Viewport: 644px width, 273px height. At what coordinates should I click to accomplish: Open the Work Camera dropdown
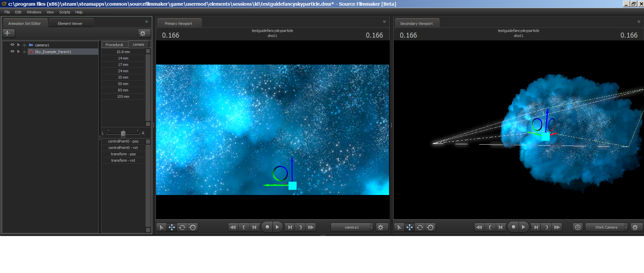click(607, 228)
